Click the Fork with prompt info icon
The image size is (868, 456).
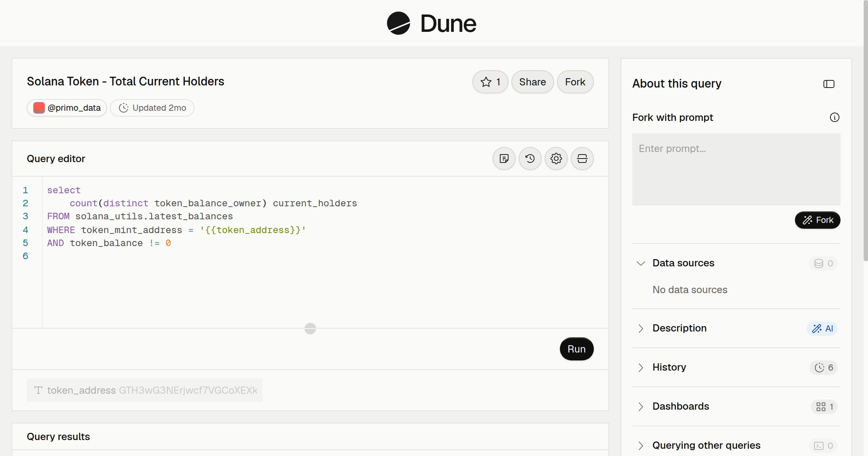pos(834,117)
